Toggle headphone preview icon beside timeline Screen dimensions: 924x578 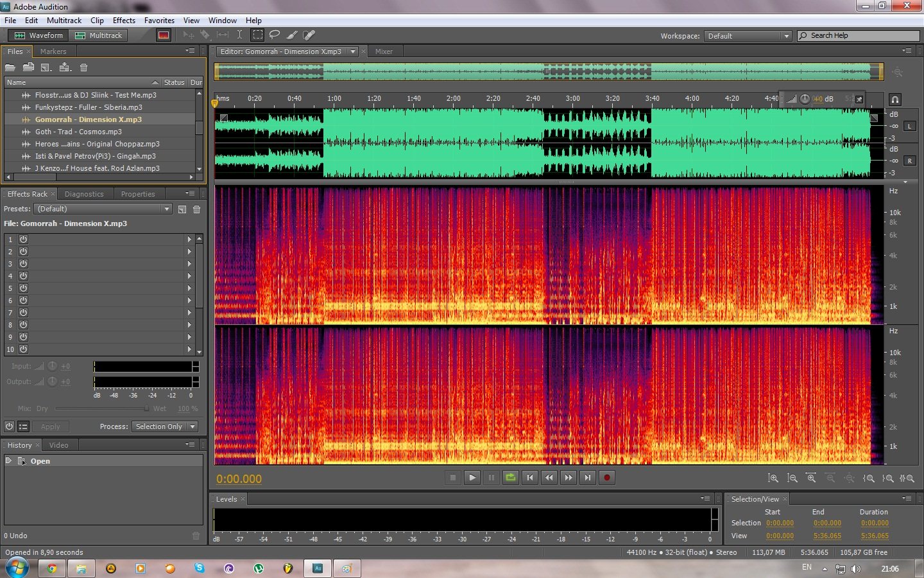click(894, 100)
